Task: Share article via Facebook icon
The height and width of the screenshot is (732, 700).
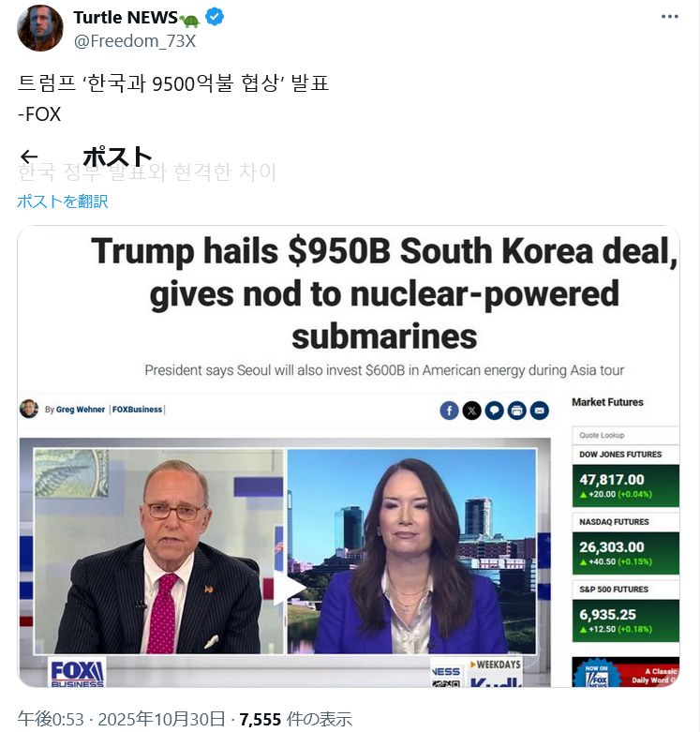Action: pyautogui.click(x=449, y=411)
